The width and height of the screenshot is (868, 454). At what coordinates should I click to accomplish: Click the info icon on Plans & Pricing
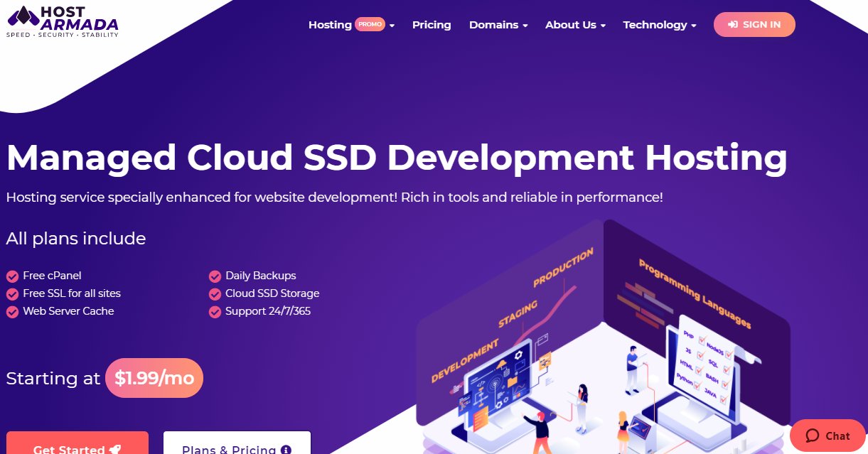(x=286, y=448)
